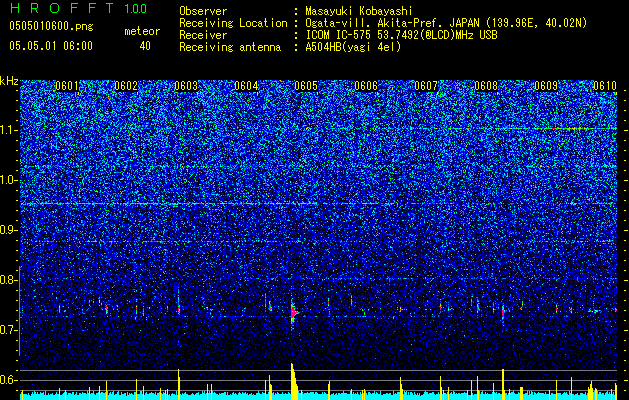629x400 pixels.
Task: Click the Receiving Location text with coordinates
Action: click(446, 23)
